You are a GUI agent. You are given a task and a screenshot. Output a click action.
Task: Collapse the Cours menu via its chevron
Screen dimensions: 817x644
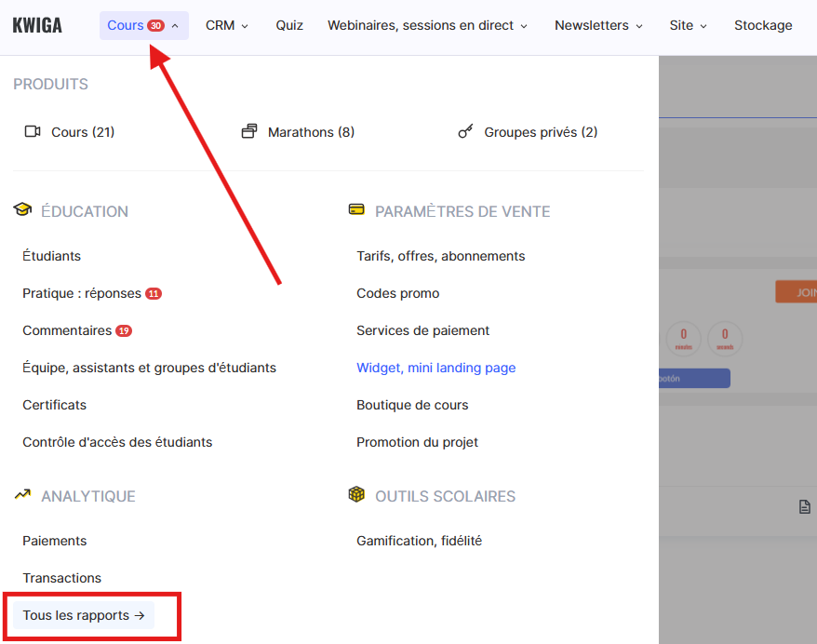[175, 26]
